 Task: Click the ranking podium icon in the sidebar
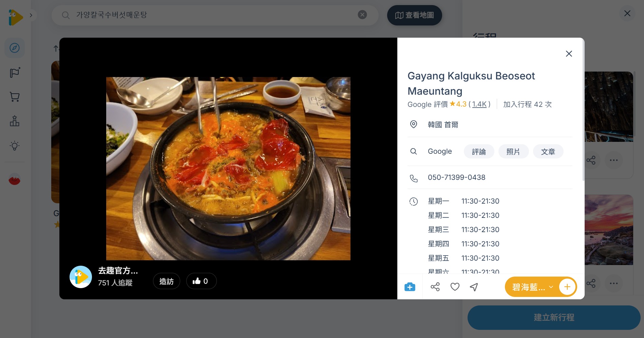(14, 121)
